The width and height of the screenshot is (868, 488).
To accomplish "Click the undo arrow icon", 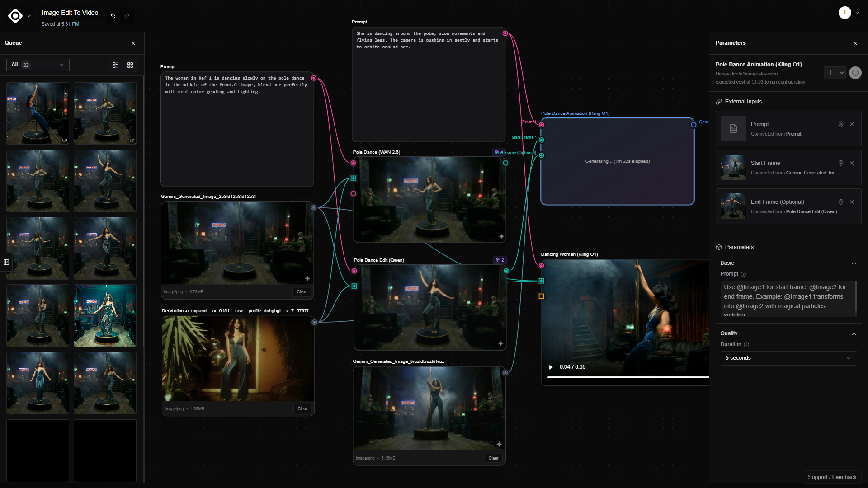I will pyautogui.click(x=113, y=16).
